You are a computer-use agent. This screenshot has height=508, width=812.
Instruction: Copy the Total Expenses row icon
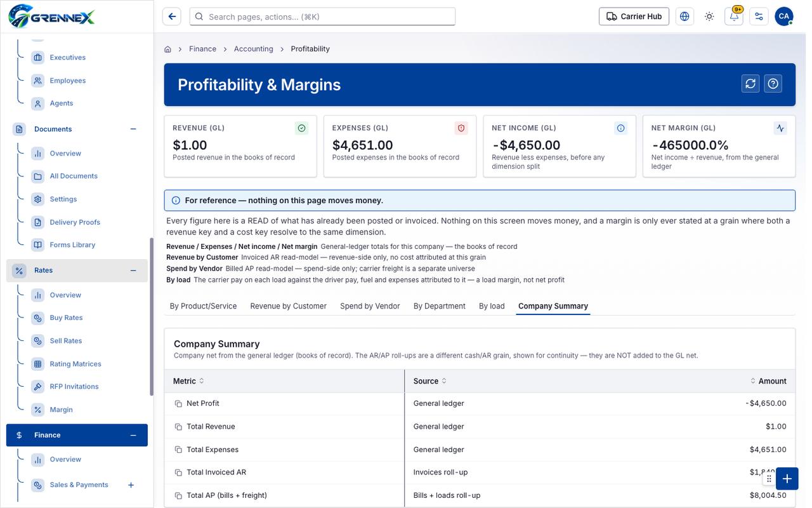pyautogui.click(x=178, y=450)
